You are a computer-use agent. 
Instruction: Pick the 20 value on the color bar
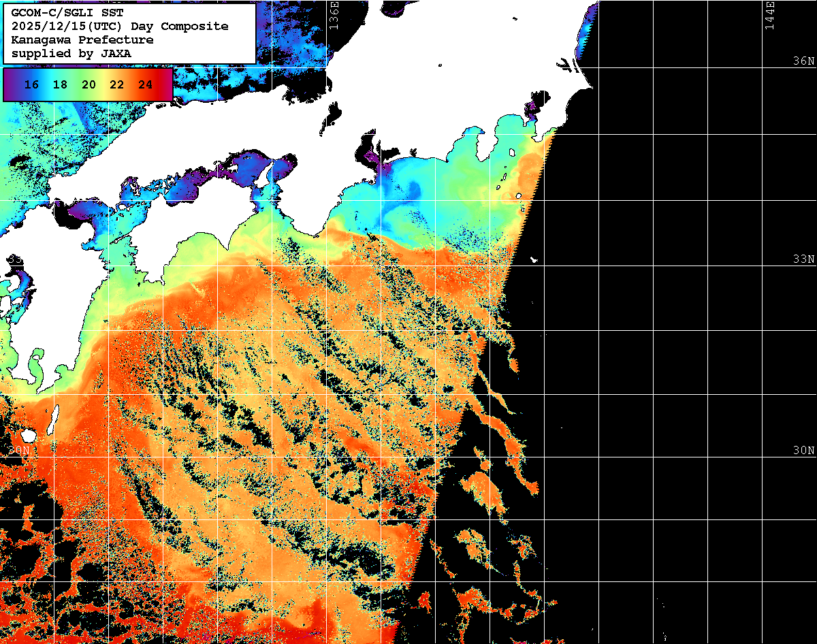click(88, 85)
